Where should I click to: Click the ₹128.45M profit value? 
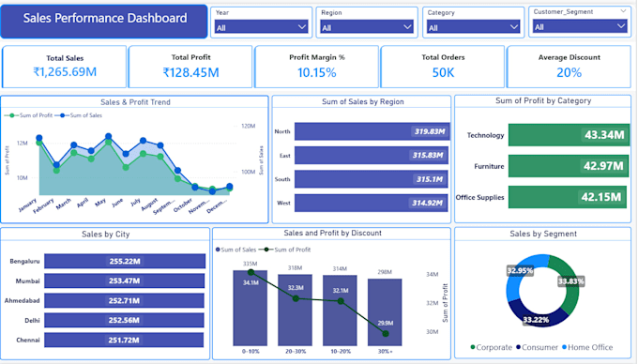tap(190, 72)
